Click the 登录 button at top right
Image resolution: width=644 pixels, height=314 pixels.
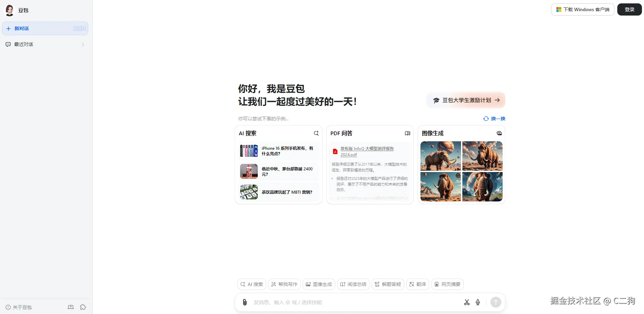coord(629,9)
